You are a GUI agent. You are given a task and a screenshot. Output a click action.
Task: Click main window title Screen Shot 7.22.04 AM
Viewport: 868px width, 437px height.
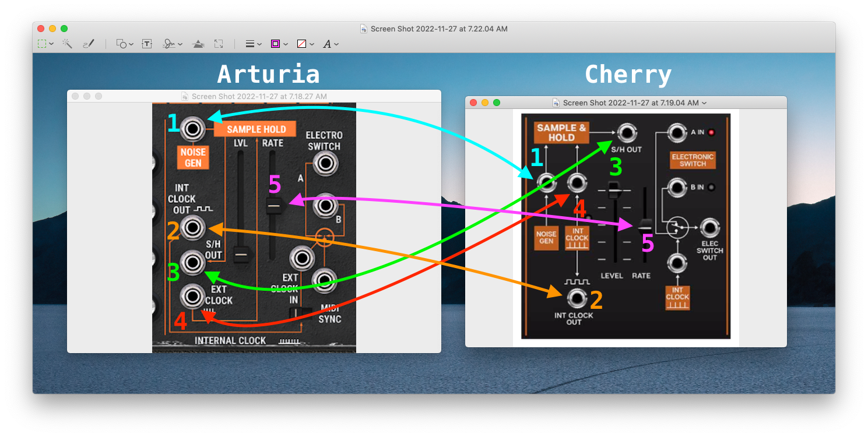tap(439, 29)
